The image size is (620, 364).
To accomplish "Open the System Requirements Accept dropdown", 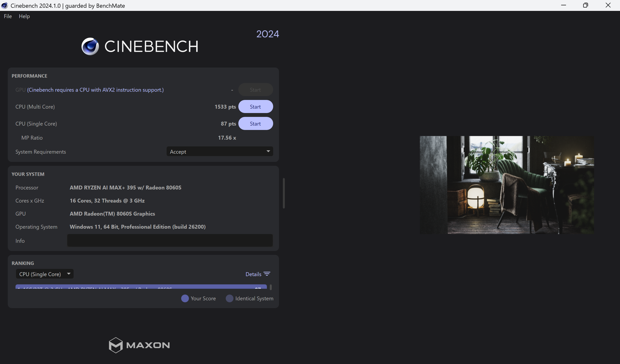I will tap(219, 152).
